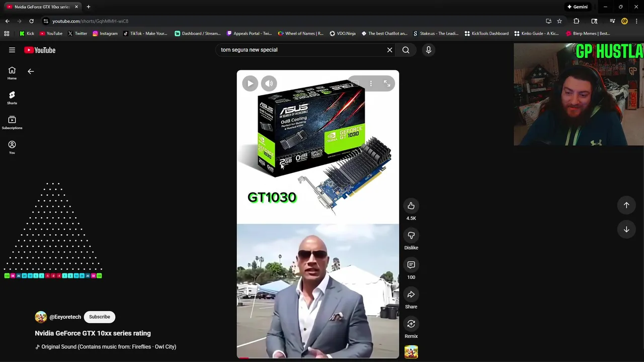The height and width of the screenshot is (362, 644).
Task: Open Wheel of Names bookmark
Action: click(300, 34)
